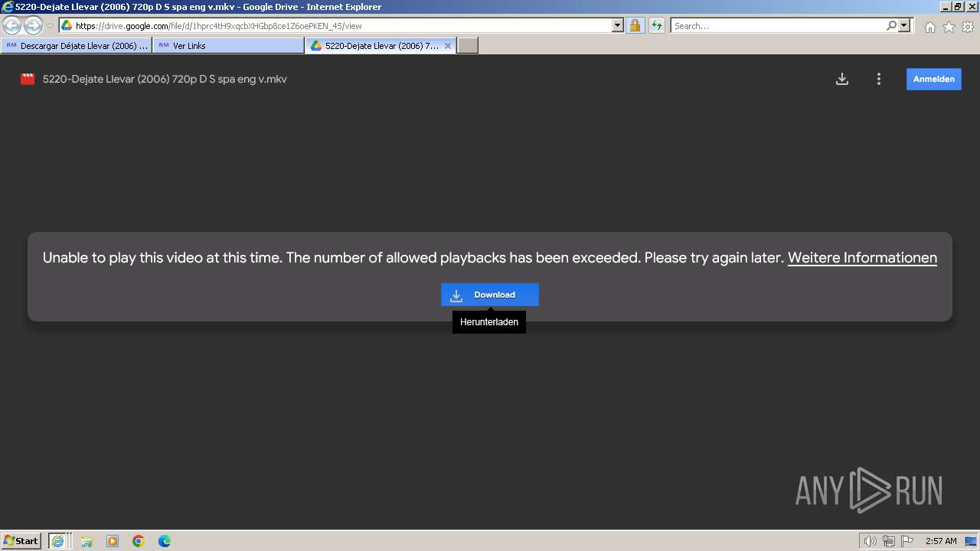Minimize the Internet Explorer window
This screenshot has width=980, height=551.
945,7
